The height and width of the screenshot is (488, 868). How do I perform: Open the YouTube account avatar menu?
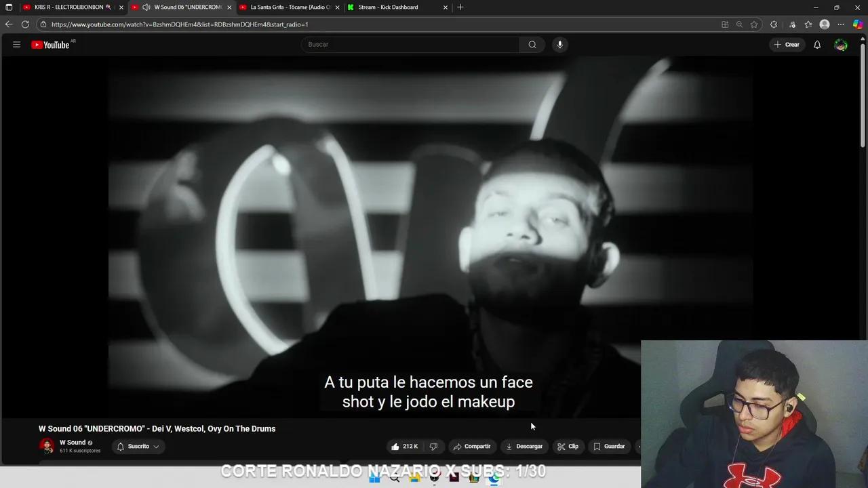[x=841, y=45]
